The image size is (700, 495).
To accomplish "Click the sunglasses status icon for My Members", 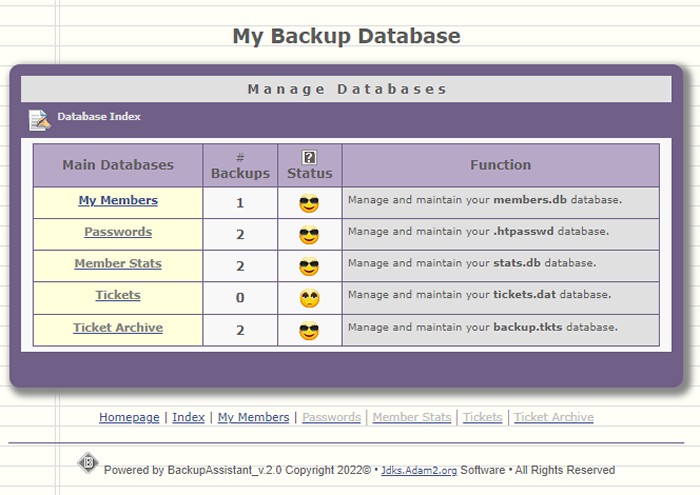I will pyautogui.click(x=309, y=203).
